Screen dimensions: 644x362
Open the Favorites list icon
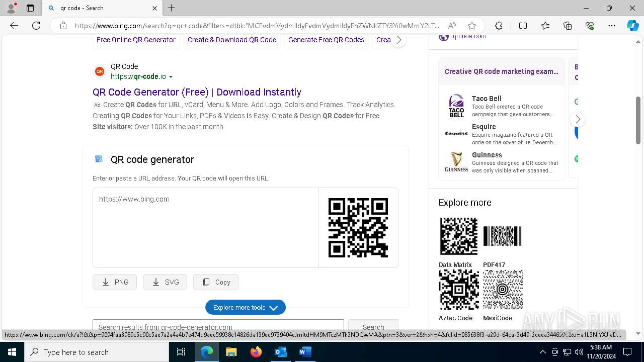(x=545, y=26)
